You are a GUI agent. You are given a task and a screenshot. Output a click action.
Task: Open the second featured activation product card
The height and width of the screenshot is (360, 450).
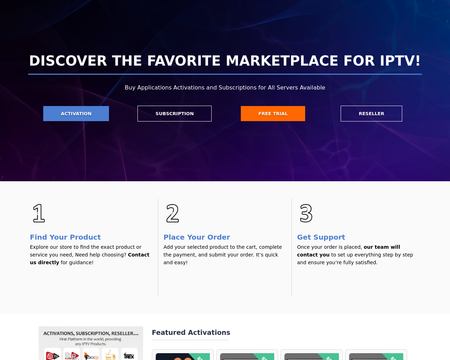tap(247, 355)
